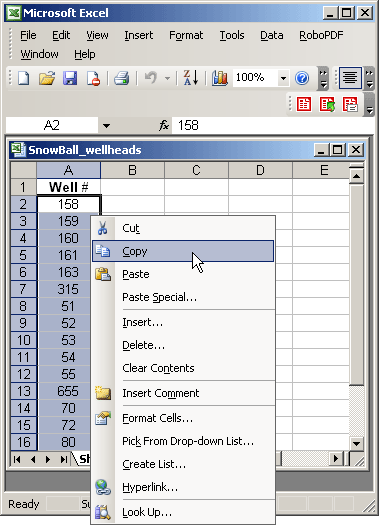Click the formula bar showing 158
The image size is (379, 525).
[273, 126]
